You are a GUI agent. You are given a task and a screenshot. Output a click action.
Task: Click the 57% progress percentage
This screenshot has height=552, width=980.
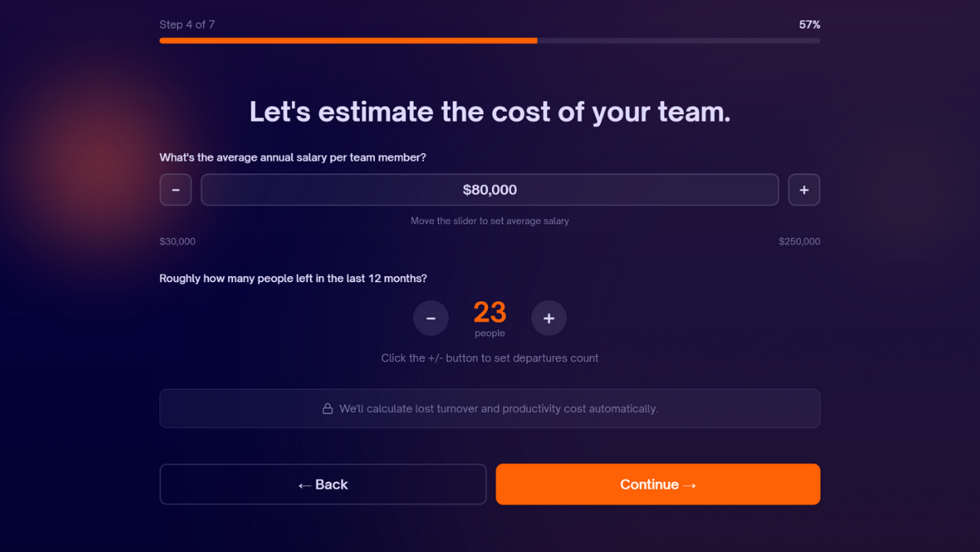click(x=809, y=25)
